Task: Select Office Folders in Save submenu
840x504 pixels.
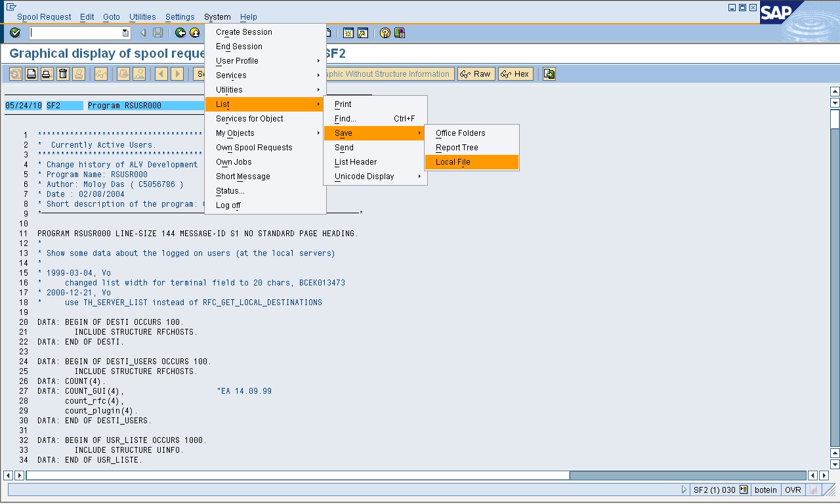Action: pos(472,133)
